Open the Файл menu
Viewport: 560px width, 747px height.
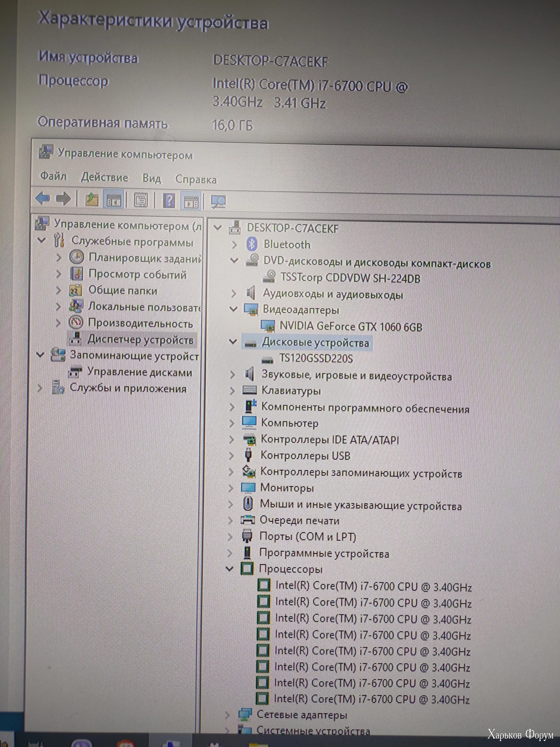pos(53,176)
